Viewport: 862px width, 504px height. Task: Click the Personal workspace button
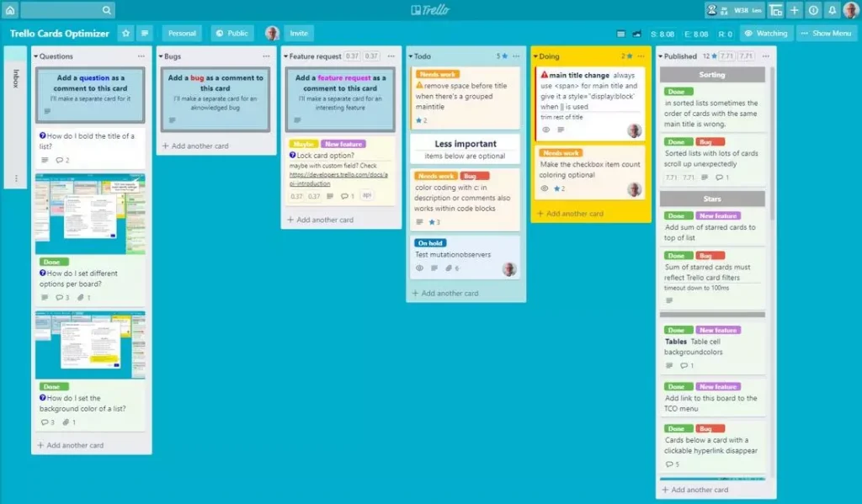tap(182, 34)
